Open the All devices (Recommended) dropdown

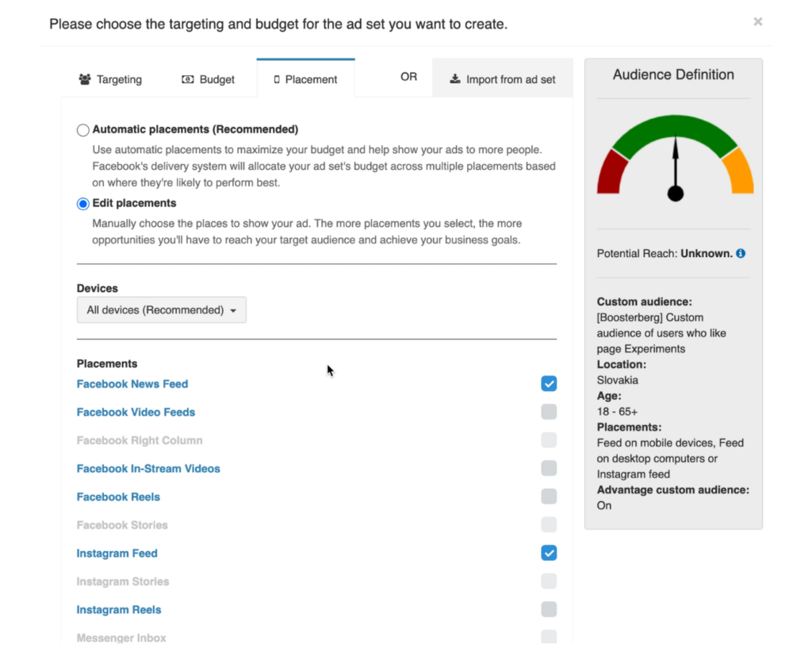[162, 310]
